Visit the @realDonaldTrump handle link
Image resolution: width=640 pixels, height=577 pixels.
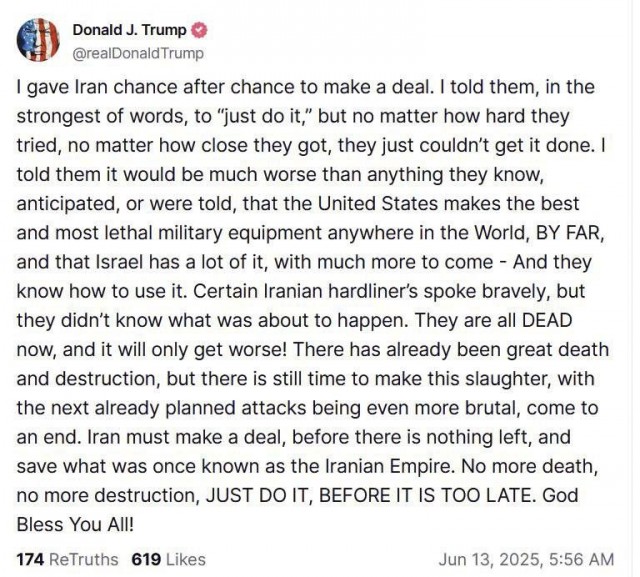pos(138,53)
